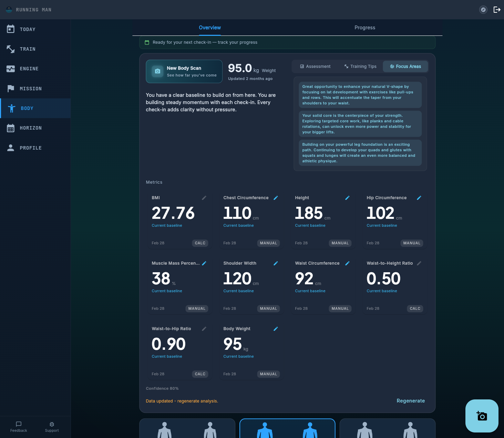Click the logout icon top right
The image size is (504, 438).
click(x=497, y=10)
